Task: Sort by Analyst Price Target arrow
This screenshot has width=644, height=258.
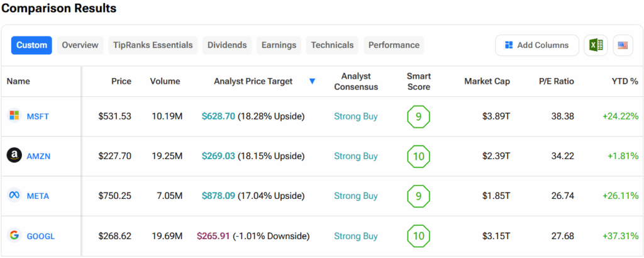Action: point(313,82)
